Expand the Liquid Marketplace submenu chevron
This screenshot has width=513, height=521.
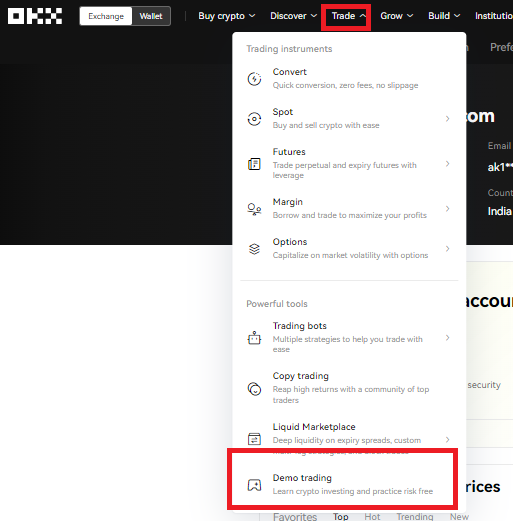click(448, 440)
